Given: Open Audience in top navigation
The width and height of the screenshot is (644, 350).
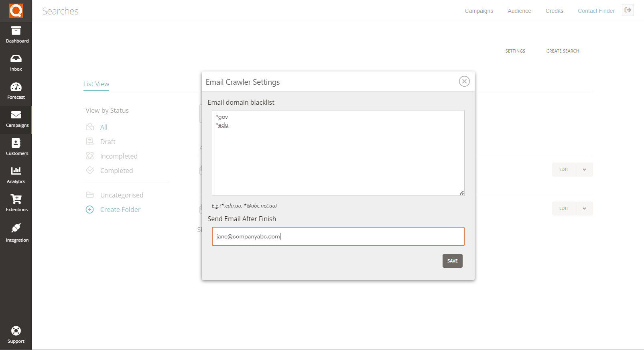Looking at the screenshot, I should click(x=519, y=11).
